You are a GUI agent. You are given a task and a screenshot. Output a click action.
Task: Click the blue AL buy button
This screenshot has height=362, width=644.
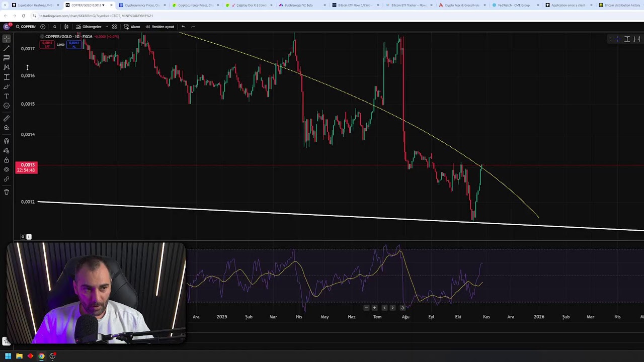[74, 45]
